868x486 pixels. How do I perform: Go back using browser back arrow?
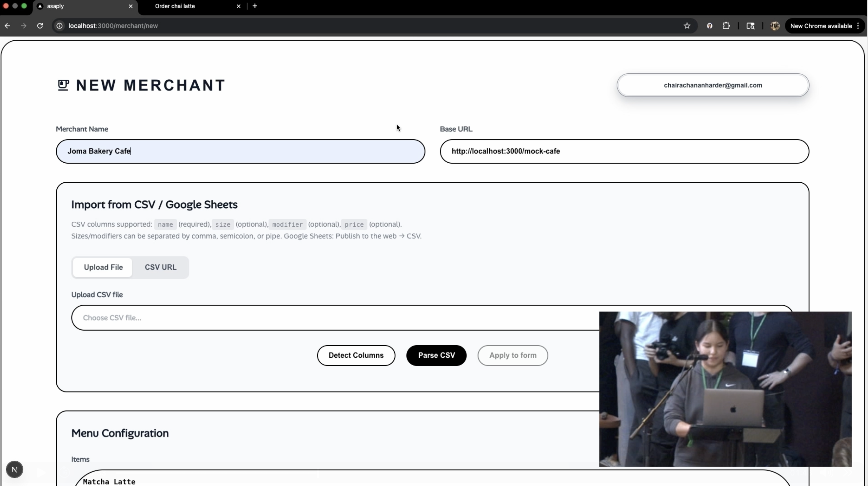click(x=8, y=26)
